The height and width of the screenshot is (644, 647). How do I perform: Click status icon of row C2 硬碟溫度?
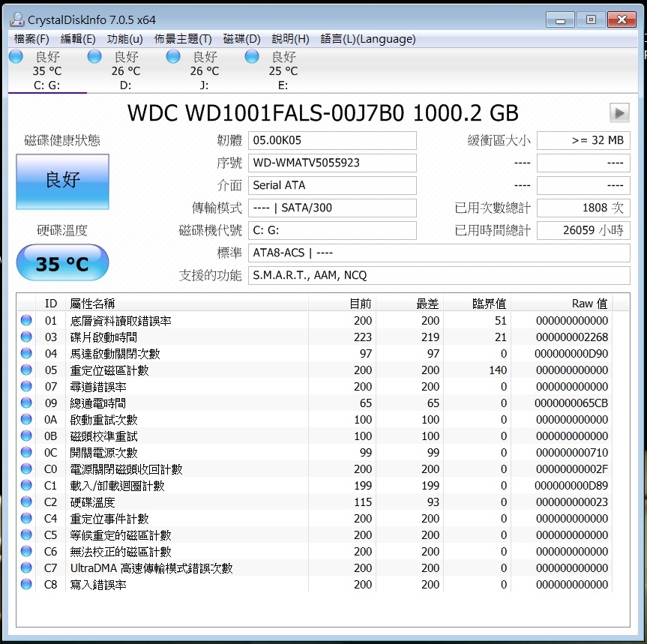tap(26, 502)
